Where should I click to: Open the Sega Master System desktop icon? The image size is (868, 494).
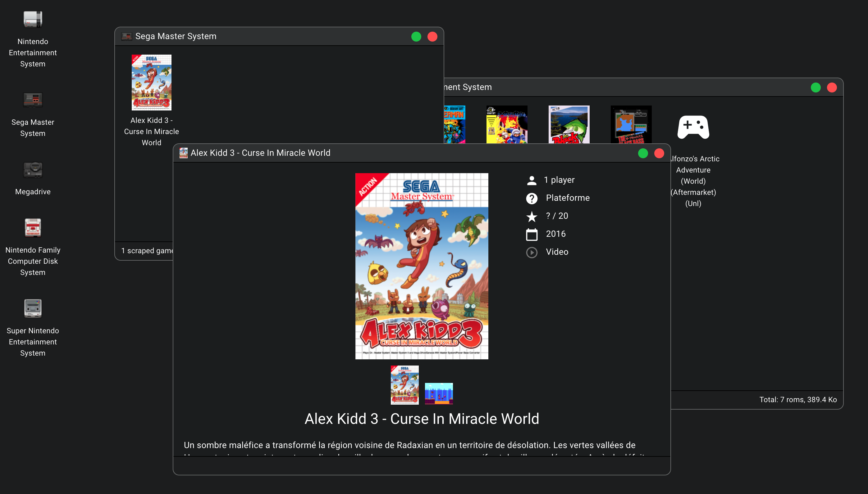point(33,100)
